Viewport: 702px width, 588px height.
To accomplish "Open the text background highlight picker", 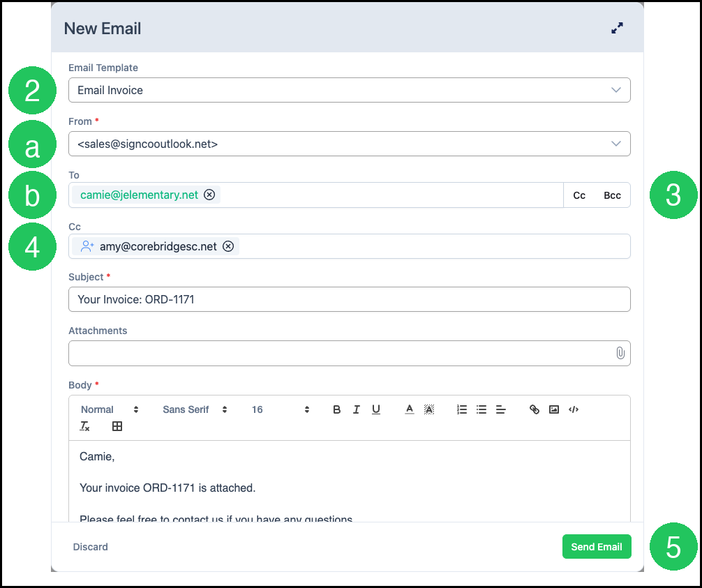I will pyautogui.click(x=429, y=409).
